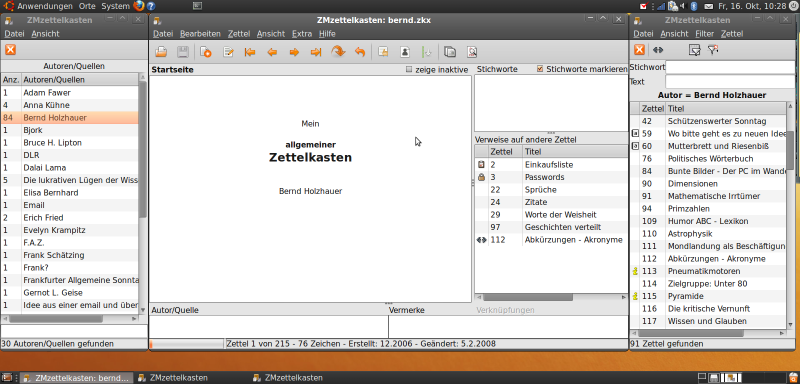Jump to the first Zettel arrow icon

250,52
